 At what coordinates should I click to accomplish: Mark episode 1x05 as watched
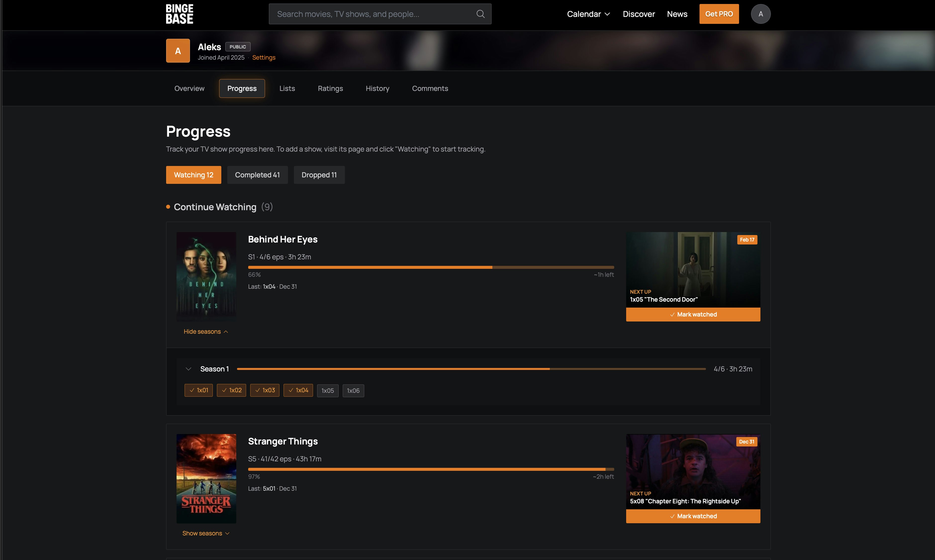point(327,390)
